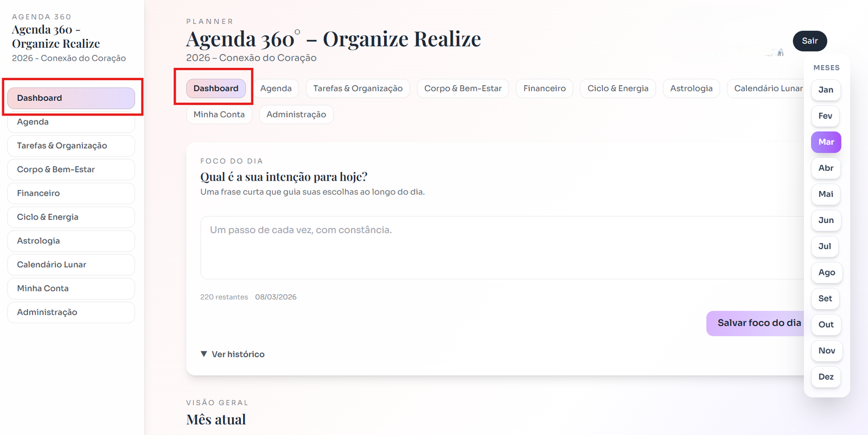The image size is (868, 435).
Task: Select month Dez
Action: pos(826,376)
